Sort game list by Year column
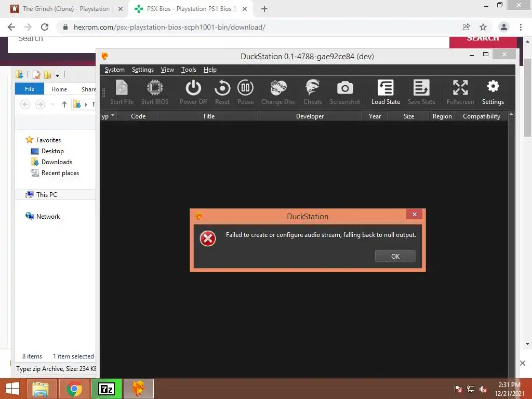The image size is (532, 399). (x=375, y=116)
